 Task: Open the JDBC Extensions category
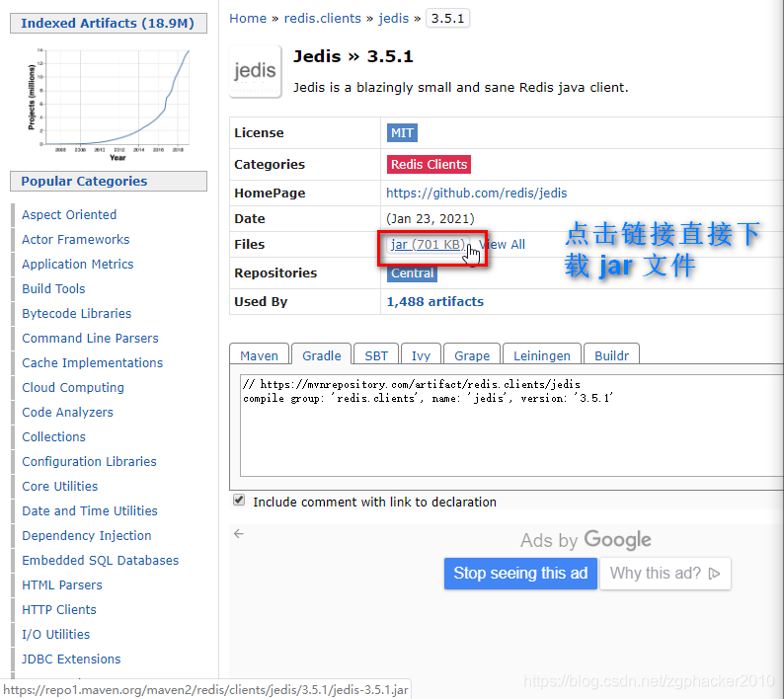[x=71, y=659]
